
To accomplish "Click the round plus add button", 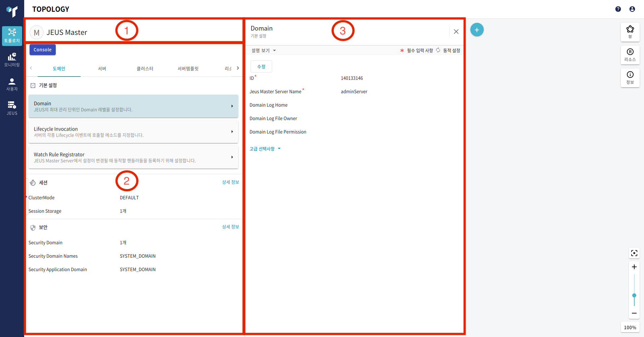I will click(x=477, y=30).
